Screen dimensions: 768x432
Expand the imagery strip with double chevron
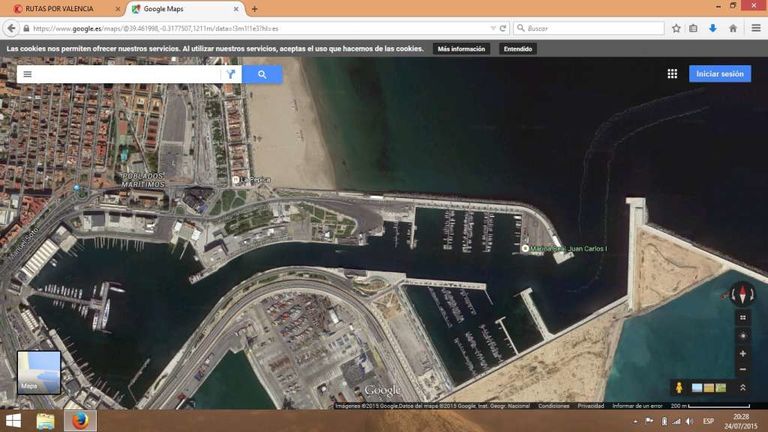(742, 387)
